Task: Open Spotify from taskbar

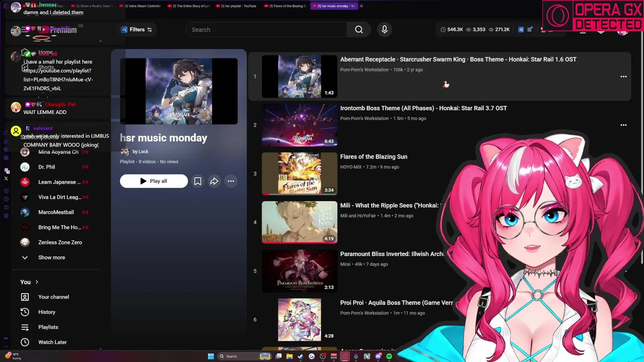Action: tap(389, 356)
